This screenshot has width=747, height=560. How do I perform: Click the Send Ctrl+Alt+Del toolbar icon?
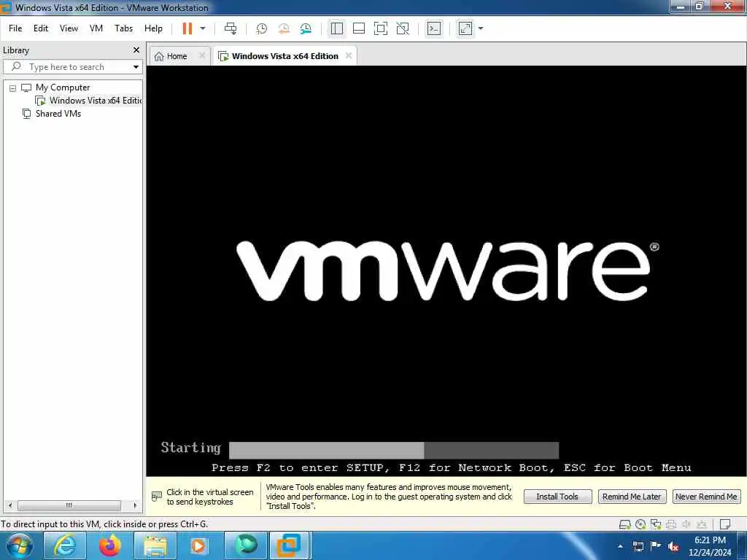point(230,28)
